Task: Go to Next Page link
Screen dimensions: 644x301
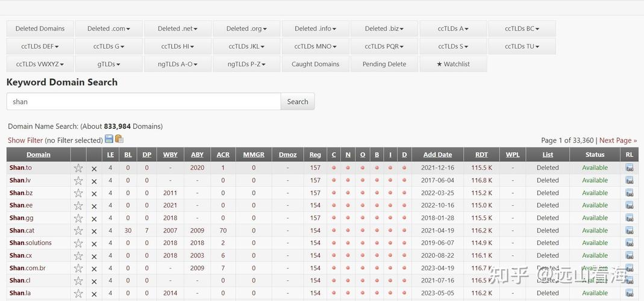Action: tap(618, 140)
